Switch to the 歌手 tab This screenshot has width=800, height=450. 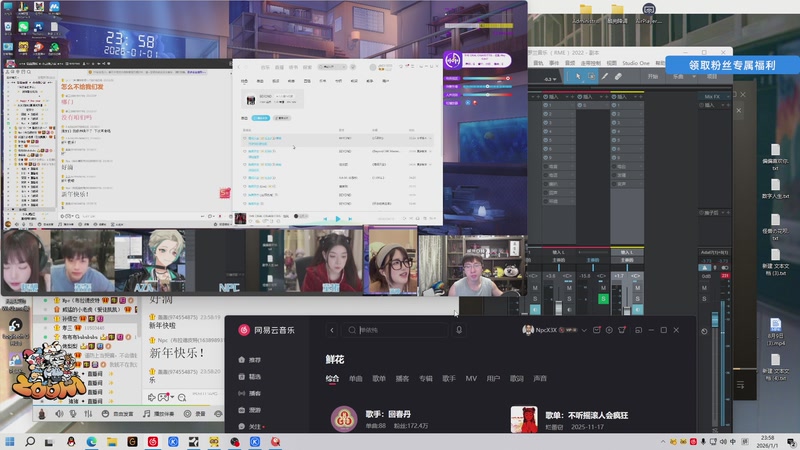[449, 379]
